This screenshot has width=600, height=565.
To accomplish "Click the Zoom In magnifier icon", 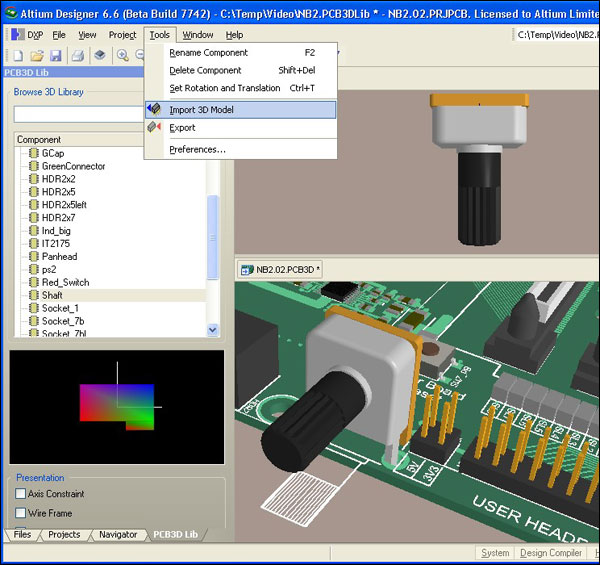I will pos(122,56).
